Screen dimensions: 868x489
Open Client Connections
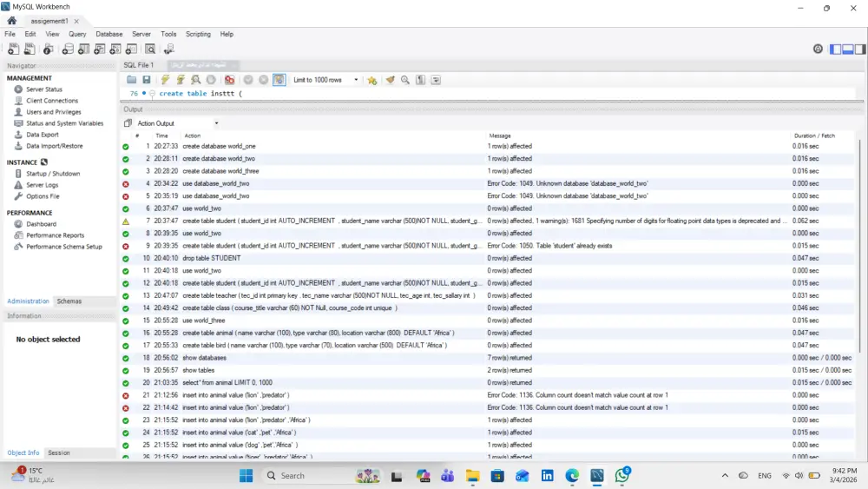click(52, 101)
